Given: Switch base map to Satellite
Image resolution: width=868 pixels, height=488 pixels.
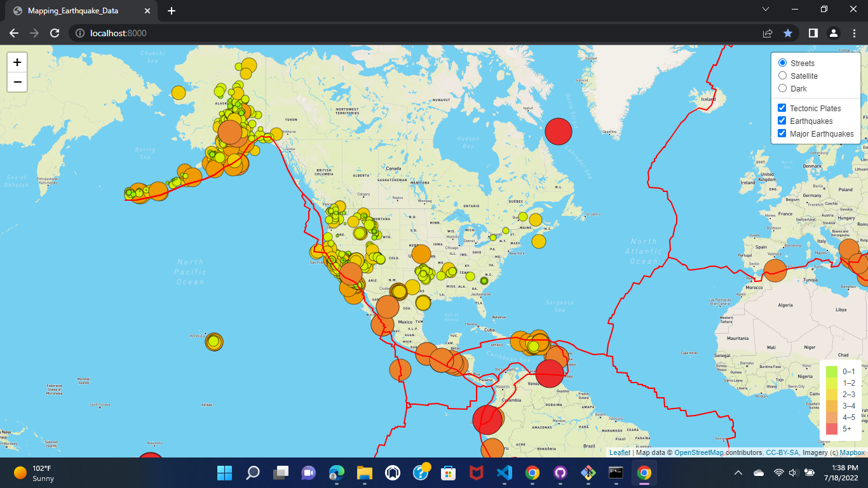Looking at the screenshot, I should (x=782, y=75).
